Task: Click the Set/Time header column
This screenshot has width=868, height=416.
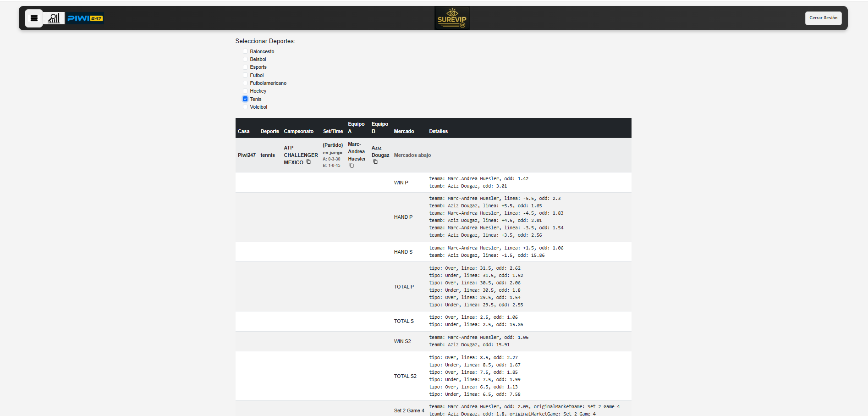Action: [333, 131]
